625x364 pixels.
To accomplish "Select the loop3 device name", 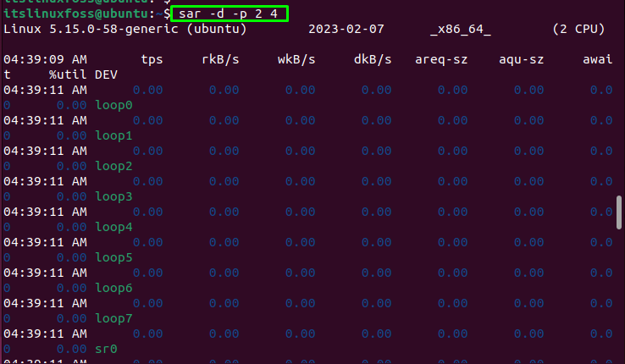I will coord(114,196).
